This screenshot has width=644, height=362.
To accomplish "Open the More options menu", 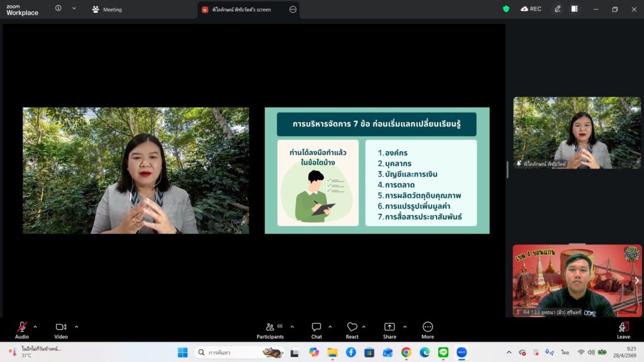I will point(428,331).
